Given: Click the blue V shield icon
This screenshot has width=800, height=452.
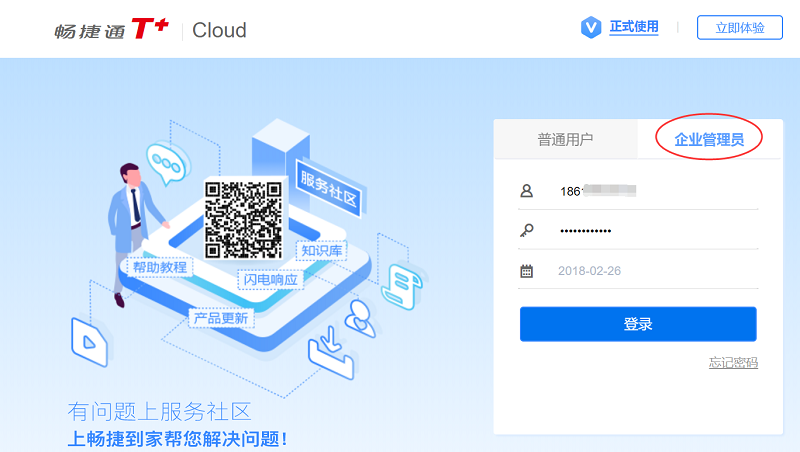Looking at the screenshot, I should point(591,27).
